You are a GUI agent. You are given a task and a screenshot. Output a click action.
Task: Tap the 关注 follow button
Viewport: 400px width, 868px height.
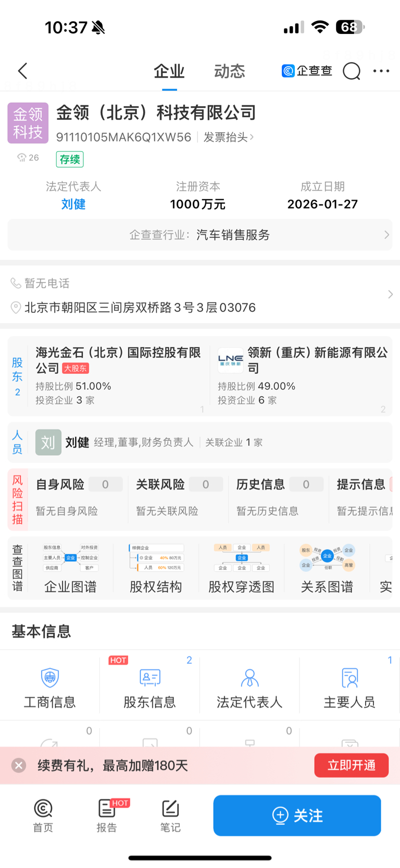tap(297, 815)
